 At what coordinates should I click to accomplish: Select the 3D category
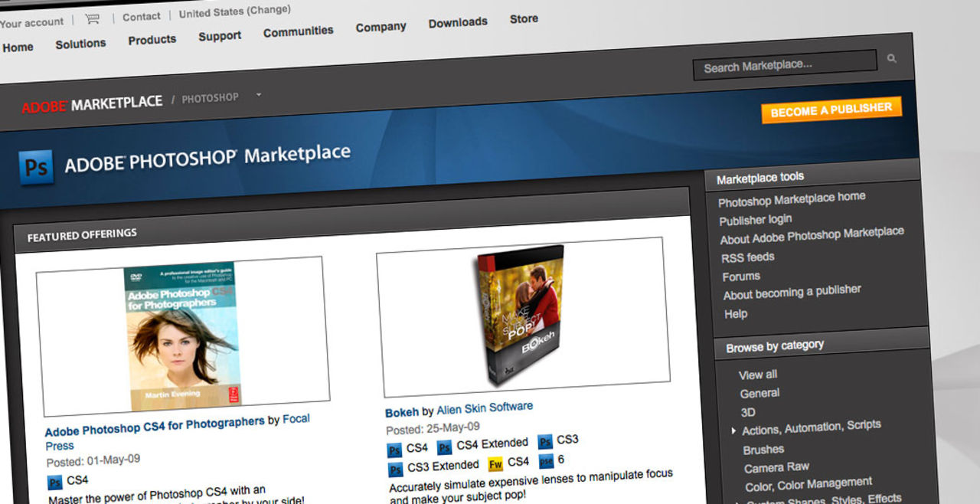[x=748, y=412]
